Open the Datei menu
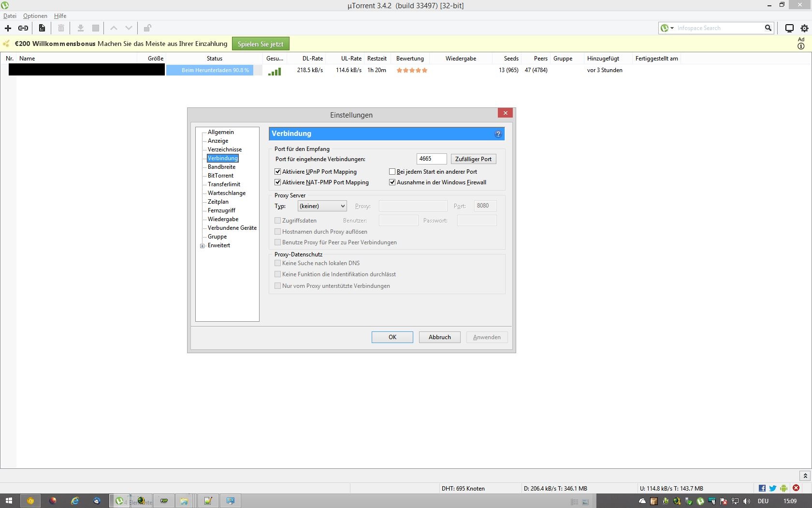The image size is (812, 508). 10,16
